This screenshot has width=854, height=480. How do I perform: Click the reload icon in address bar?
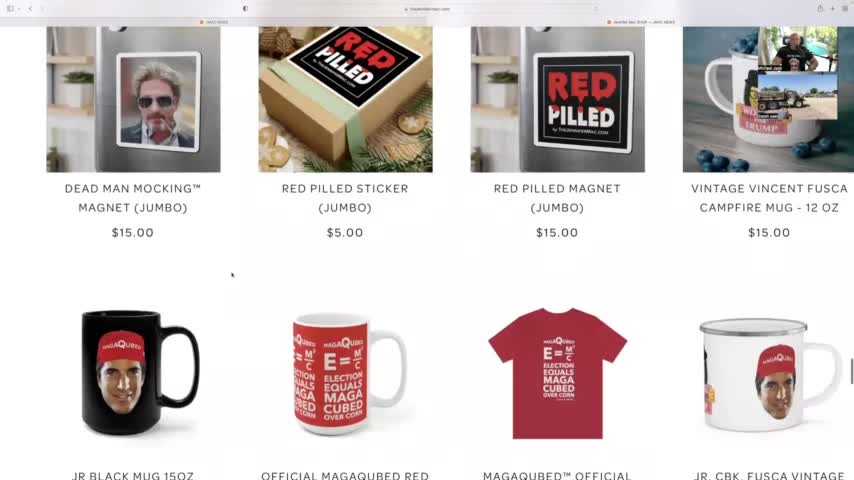point(596,9)
